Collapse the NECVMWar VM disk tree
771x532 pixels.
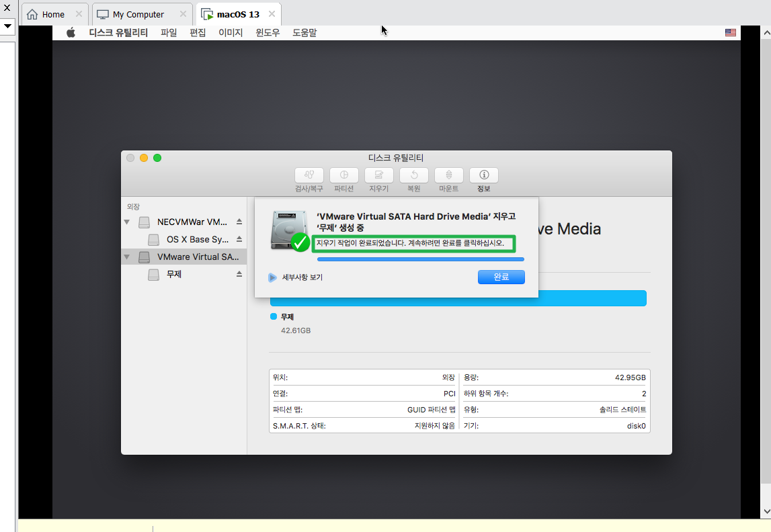[127, 222]
